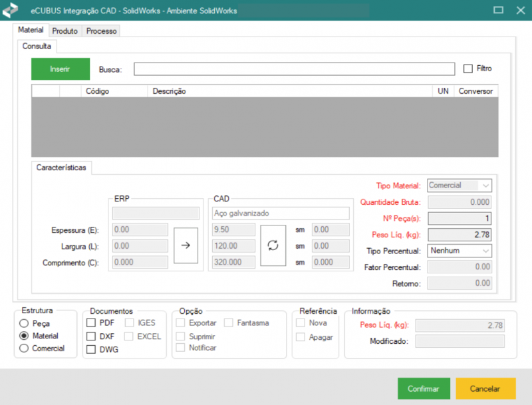Maximize the eCUBUS window

coord(499,10)
